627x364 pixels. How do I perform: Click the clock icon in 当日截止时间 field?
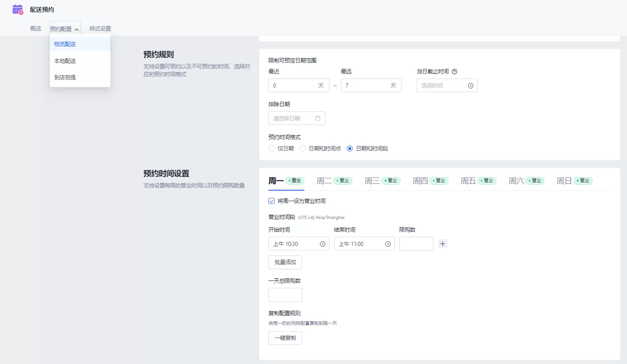pos(470,85)
